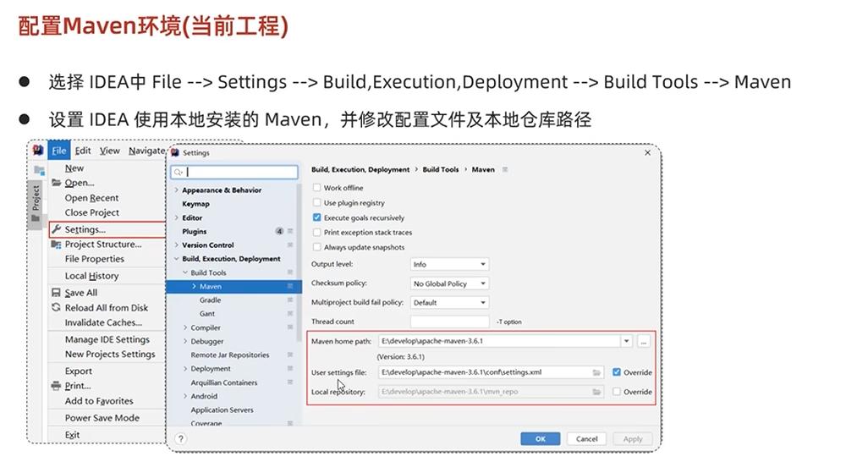Click the project icon on Gradle row

tap(290, 300)
